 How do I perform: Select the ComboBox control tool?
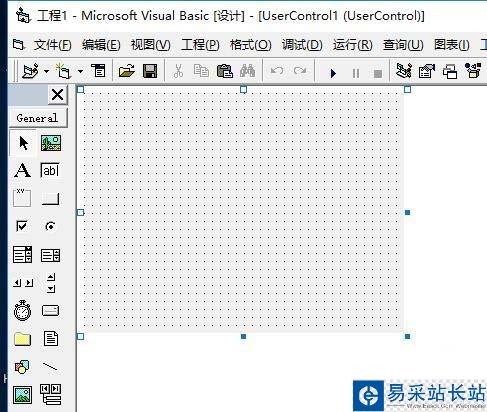22,255
